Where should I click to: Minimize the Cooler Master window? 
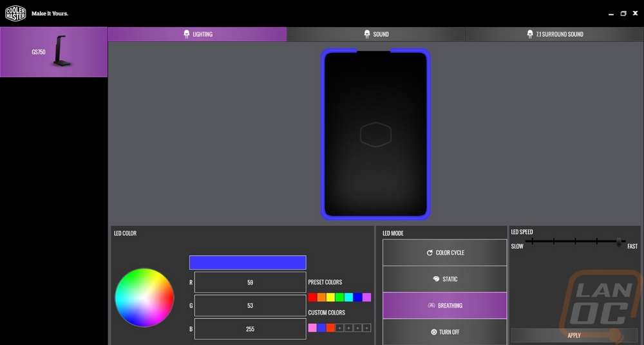coord(611,14)
